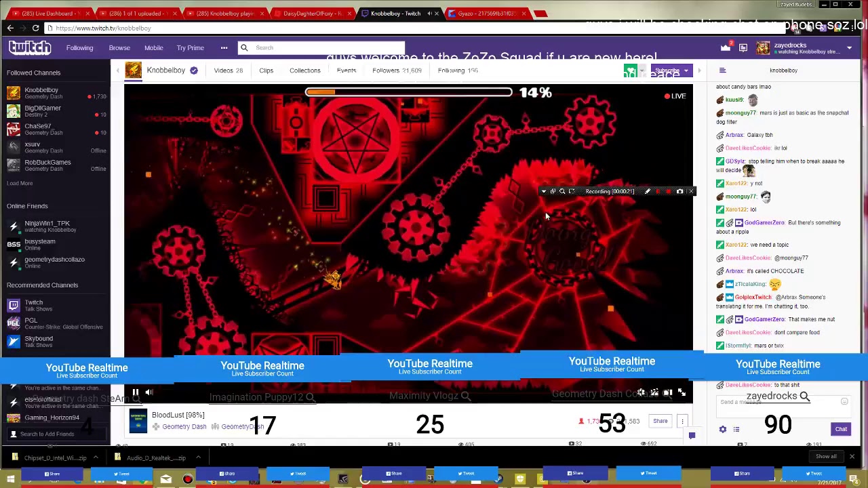
Task: Select friend NinjaWin1_TPK
Action: tap(56, 226)
